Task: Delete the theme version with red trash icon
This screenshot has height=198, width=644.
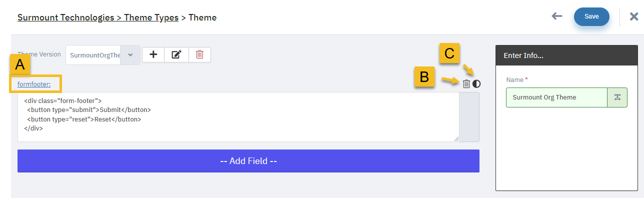Action: [199, 55]
